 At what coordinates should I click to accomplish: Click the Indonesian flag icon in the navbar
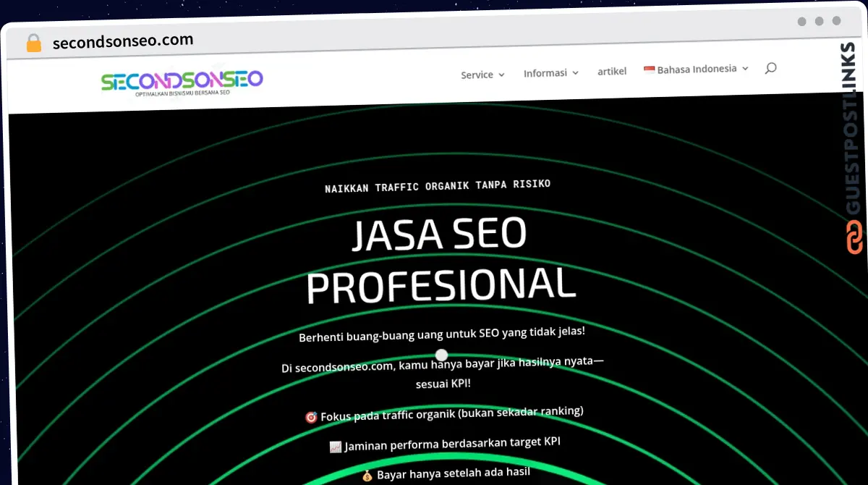coord(648,69)
